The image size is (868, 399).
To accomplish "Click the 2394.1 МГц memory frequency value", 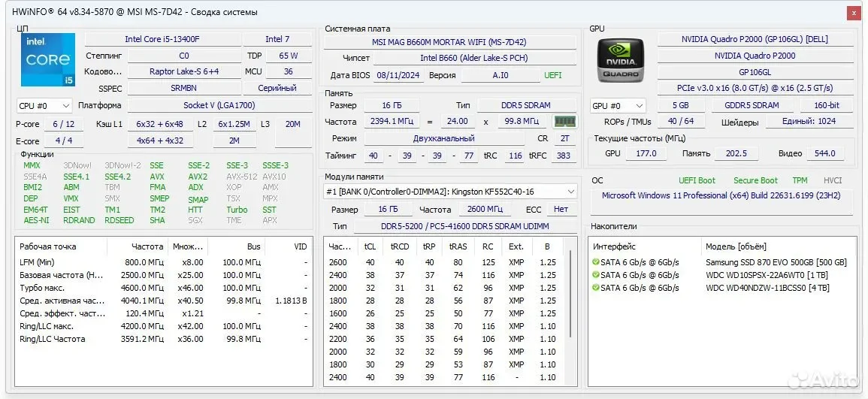I will tap(392, 121).
